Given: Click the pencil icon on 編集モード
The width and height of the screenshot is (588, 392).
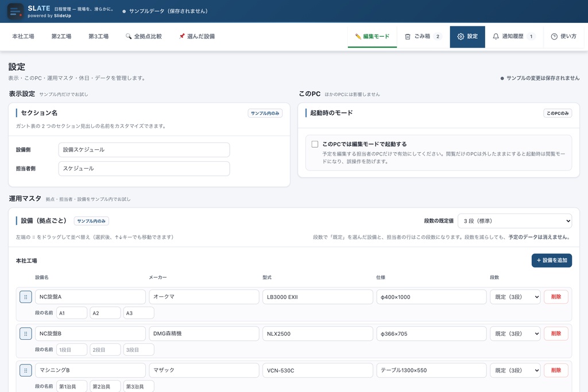Looking at the screenshot, I should 358,36.
